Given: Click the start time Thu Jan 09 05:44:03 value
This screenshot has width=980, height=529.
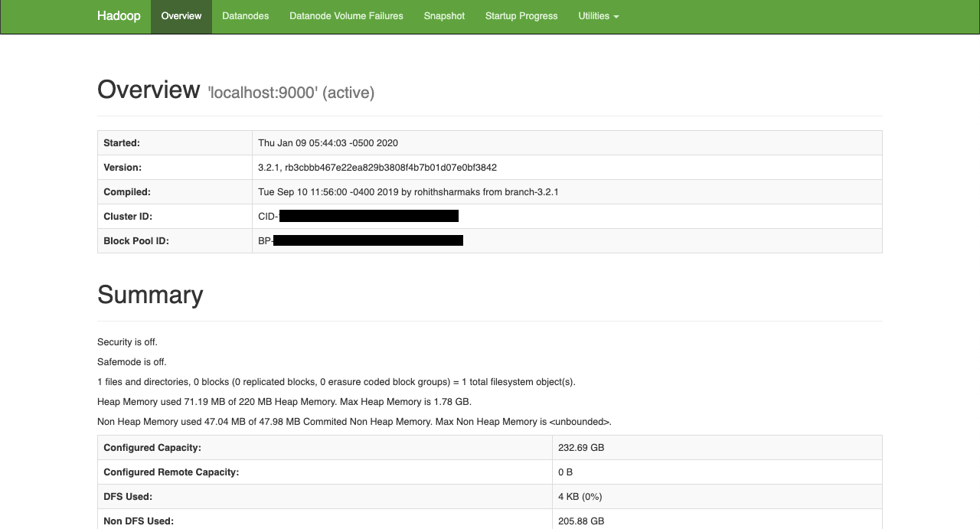Looking at the screenshot, I should (328, 143).
